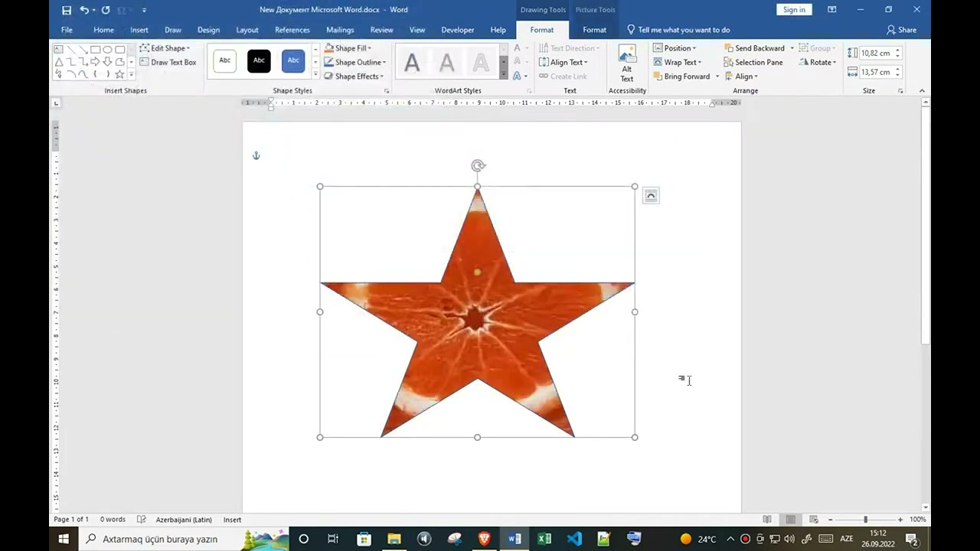
Task: Apply the blue Abc shape style
Action: click(x=293, y=60)
